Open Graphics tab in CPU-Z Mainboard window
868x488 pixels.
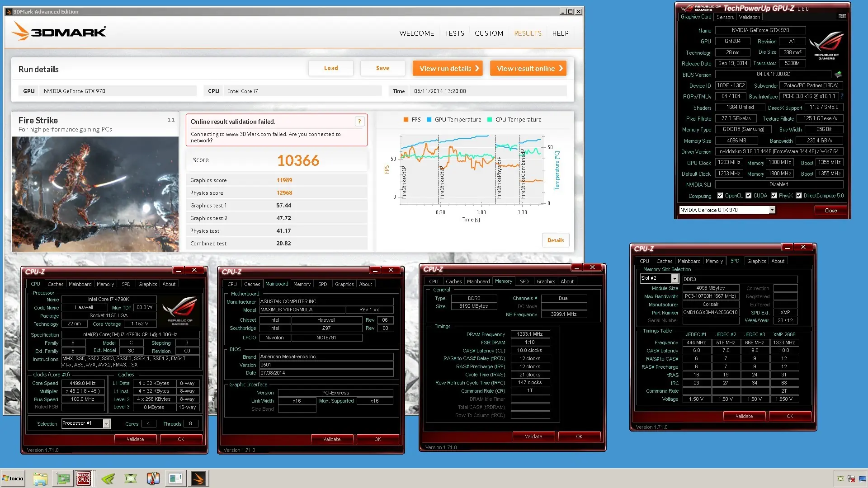point(344,284)
